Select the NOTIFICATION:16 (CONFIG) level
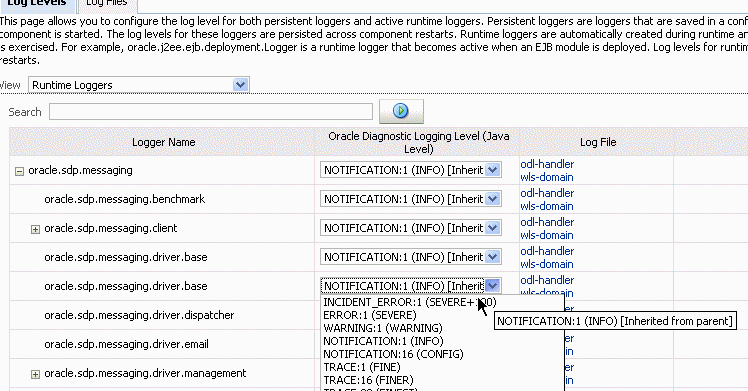 tap(393, 354)
